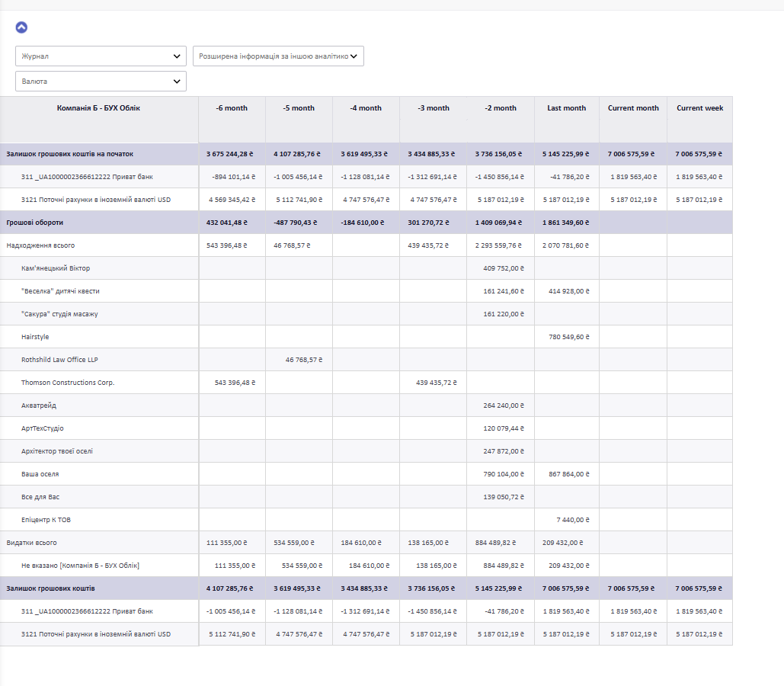This screenshot has height=686, width=784.
Task: Open the Журнал dropdown
Action: (x=101, y=56)
